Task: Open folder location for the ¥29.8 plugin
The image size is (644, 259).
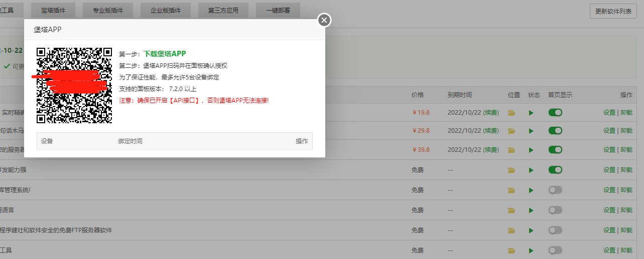Action: [511, 131]
